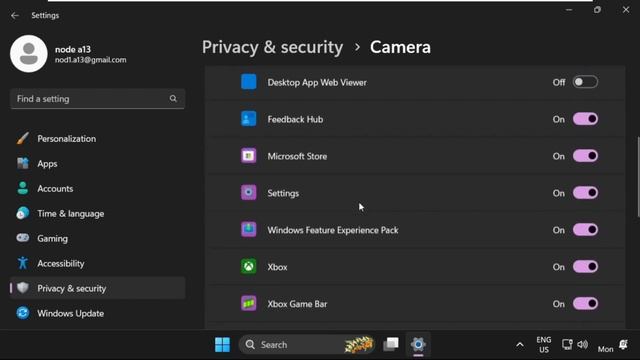Click the Accessibility figure icon
640x360 pixels.
tap(23, 263)
